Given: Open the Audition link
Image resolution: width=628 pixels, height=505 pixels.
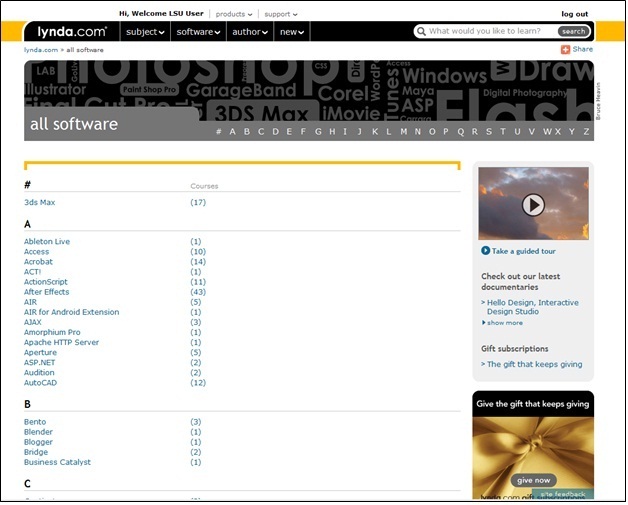Looking at the screenshot, I should (39, 372).
